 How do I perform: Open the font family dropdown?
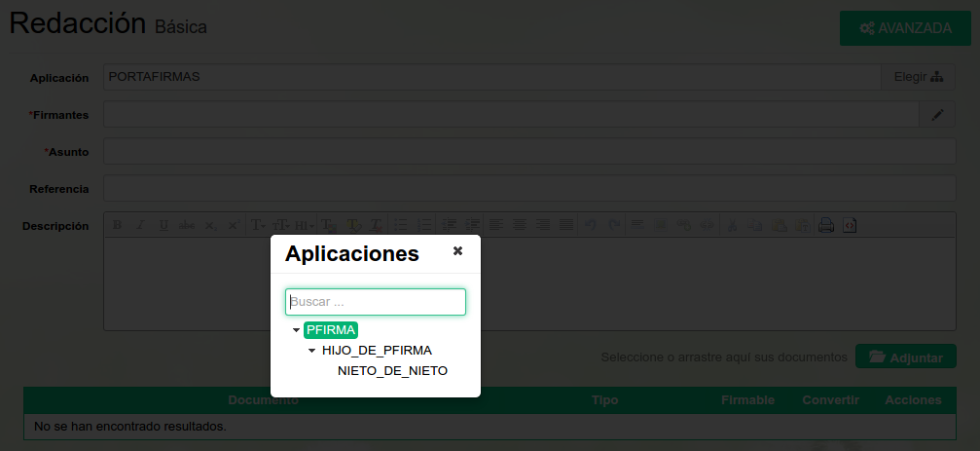258,225
